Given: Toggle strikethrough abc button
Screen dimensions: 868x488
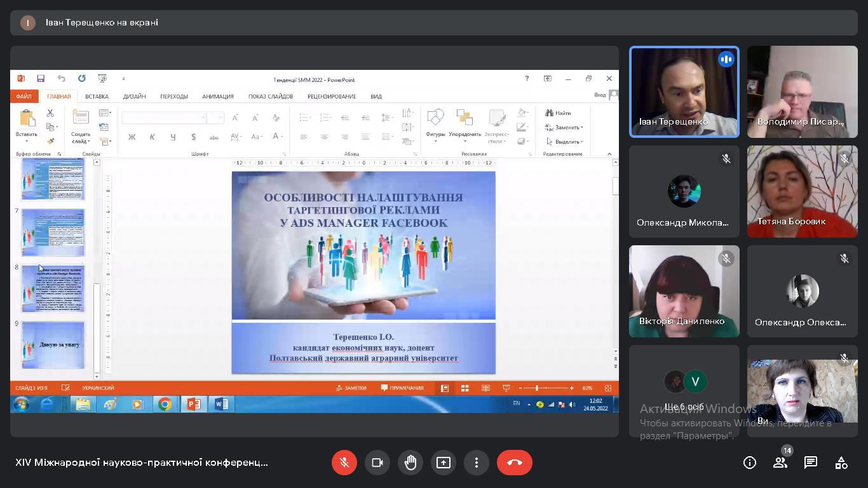Looking at the screenshot, I should (x=214, y=137).
